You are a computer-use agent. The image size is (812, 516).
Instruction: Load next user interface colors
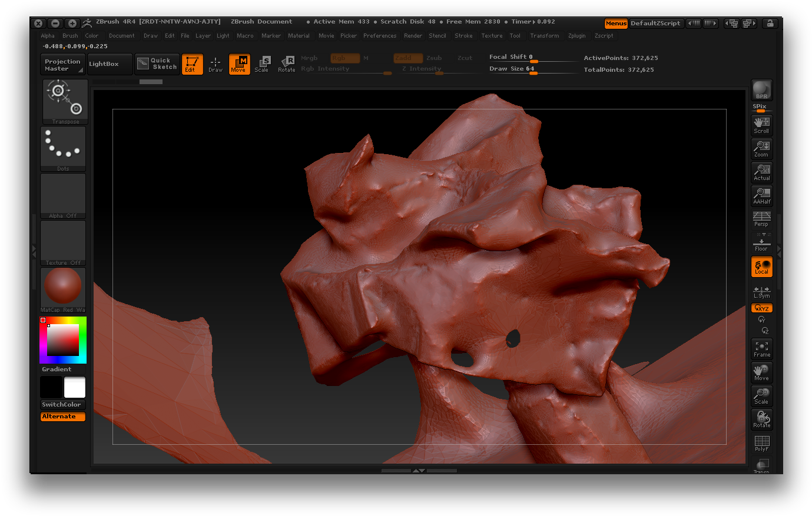click(x=711, y=24)
